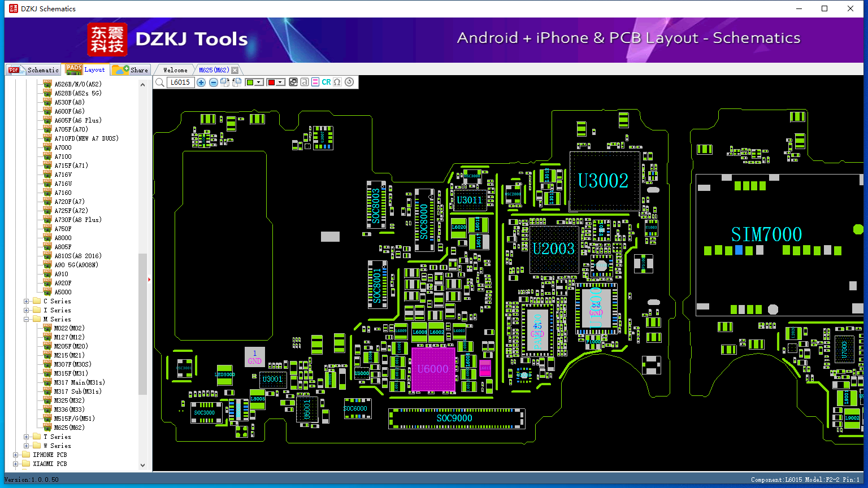The width and height of the screenshot is (868, 488).
Task: Zoom in with the blue plus button
Action: pos(201,82)
